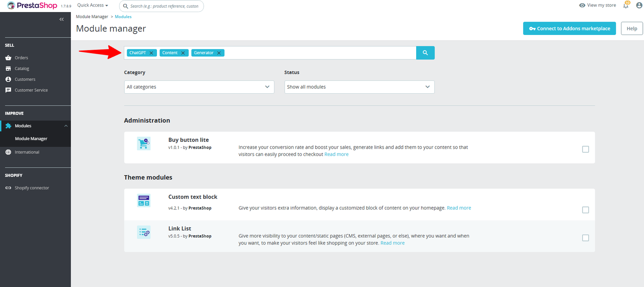
Task: Click the Modules puzzle icon
Action: pos(8,126)
